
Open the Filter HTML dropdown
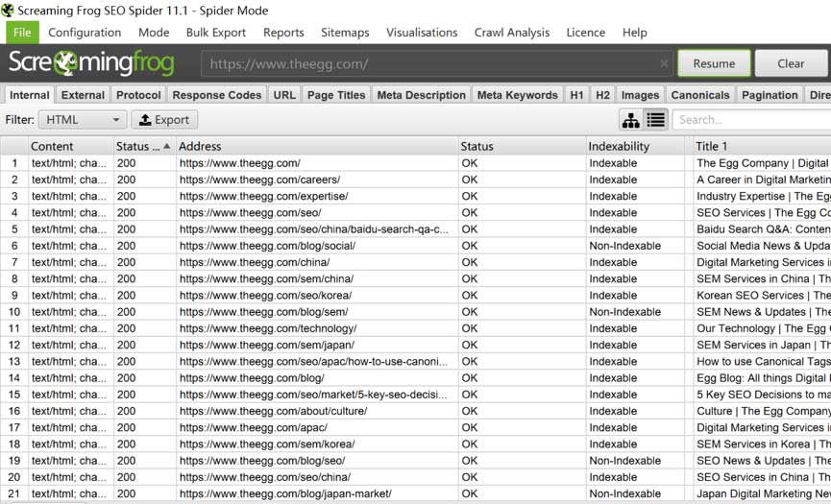pos(83,120)
